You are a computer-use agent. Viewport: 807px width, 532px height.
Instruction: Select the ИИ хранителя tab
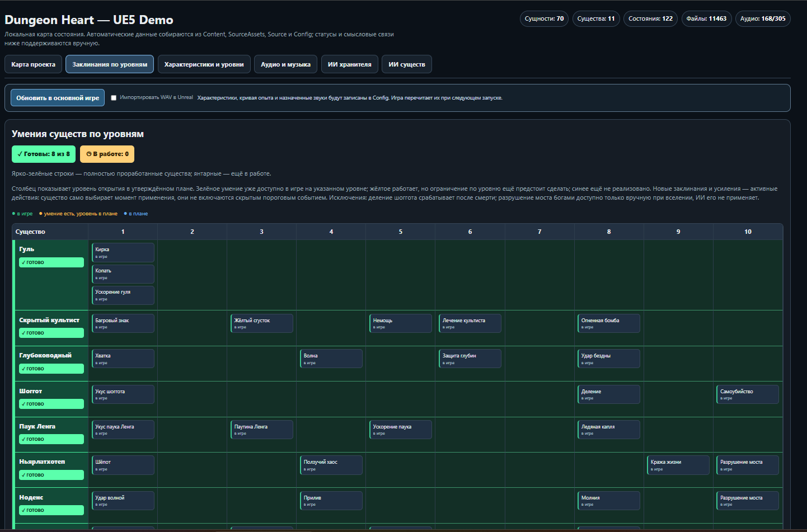[x=349, y=64]
